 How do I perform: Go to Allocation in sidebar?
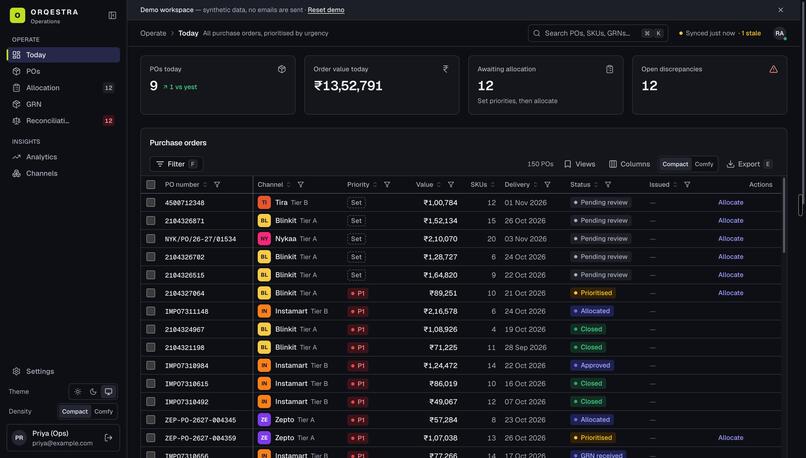(x=64, y=88)
